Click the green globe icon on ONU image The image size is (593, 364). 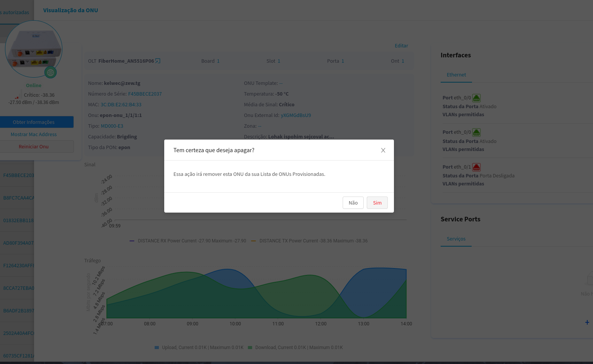(51, 72)
